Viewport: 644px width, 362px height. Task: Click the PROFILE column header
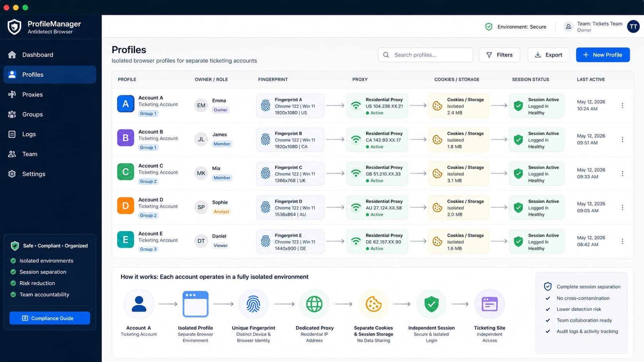pos(127,80)
